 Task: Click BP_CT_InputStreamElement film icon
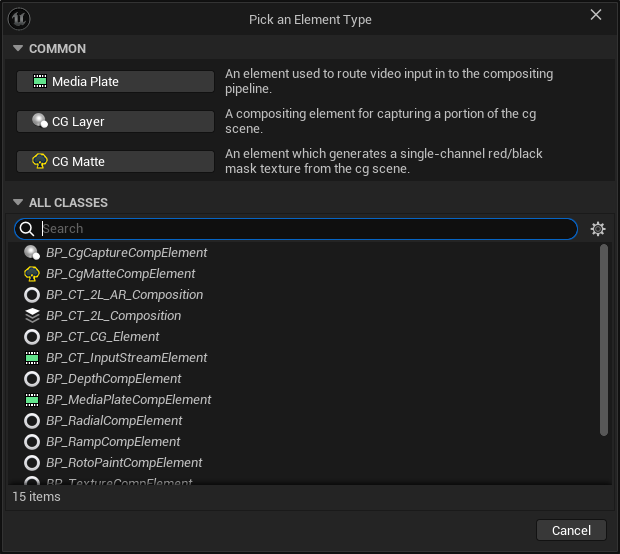(32, 358)
